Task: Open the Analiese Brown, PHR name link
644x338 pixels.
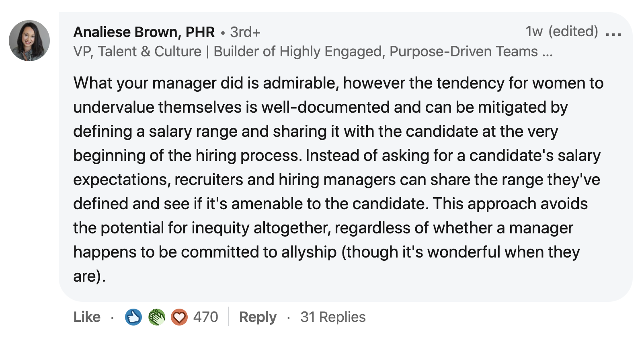Action: (144, 32)
